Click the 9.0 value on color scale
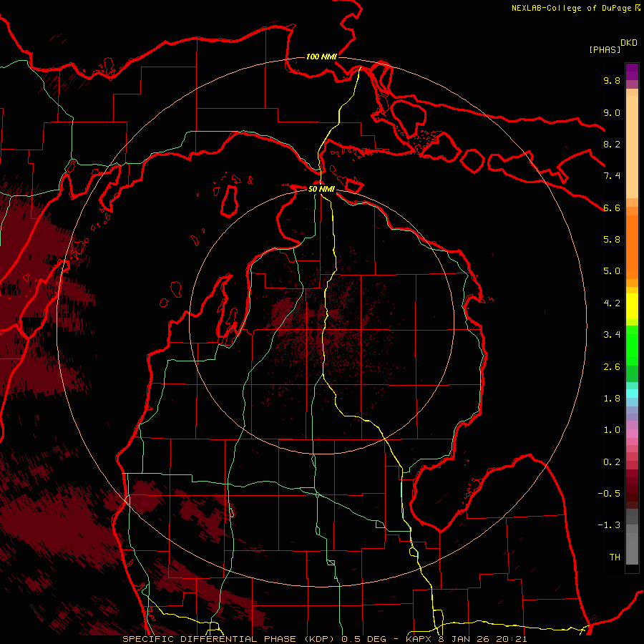 (x=612, y=112)
